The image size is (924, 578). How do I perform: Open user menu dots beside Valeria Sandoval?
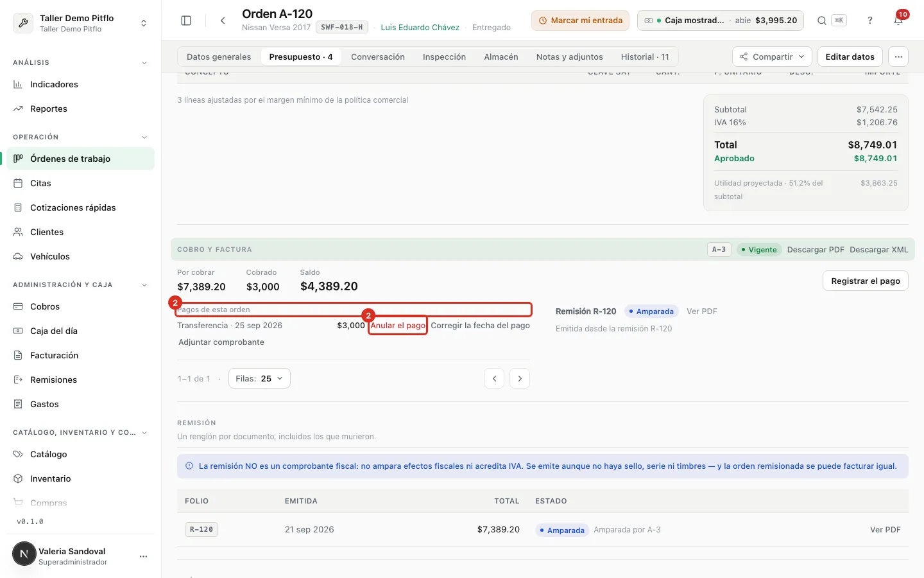(144, 556)
